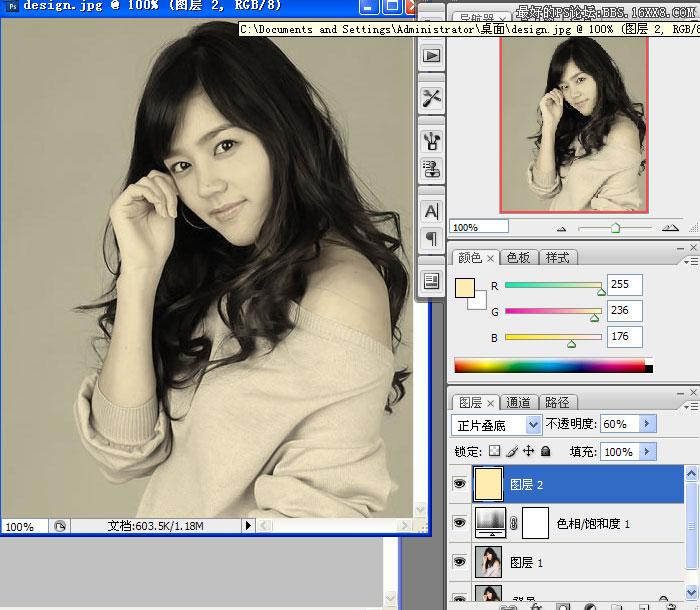The height and width of the screenshot is (610, 700).
Task: Click the Navigator zoom in large mountains icon
Action: point(670,228)
